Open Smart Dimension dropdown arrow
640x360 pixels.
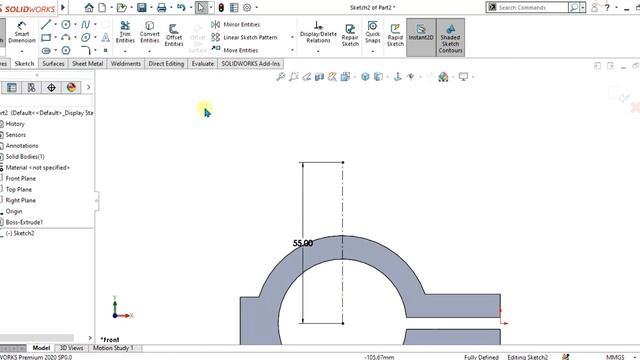coord(22,51)
